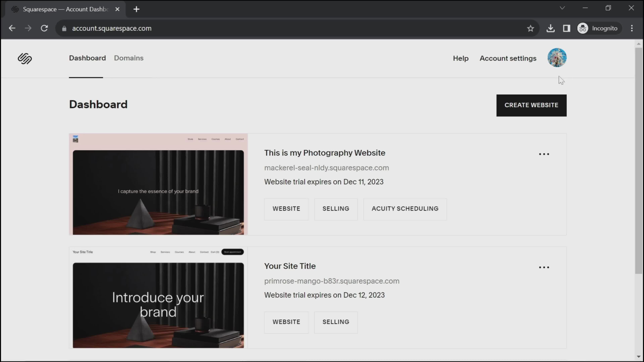Click the scrollbar up arrow
The width and height of the screenshot is (644, 362).
click(638, 44)
